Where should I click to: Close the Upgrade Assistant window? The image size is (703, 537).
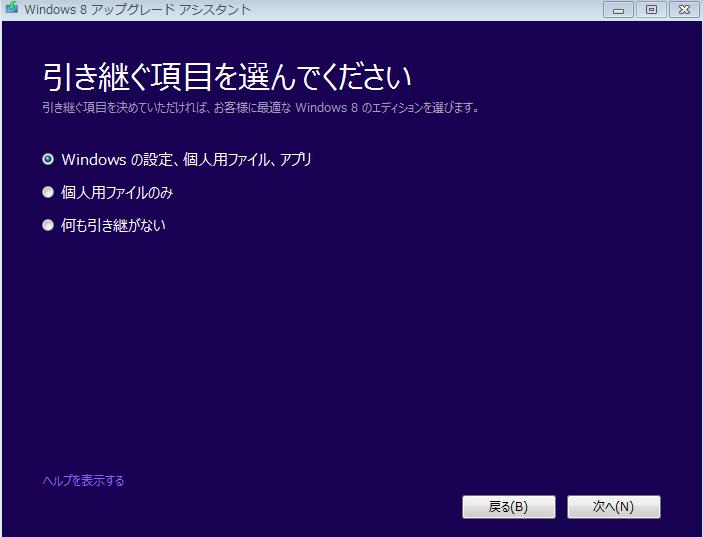pyautogui.click(x=684, y=9)
